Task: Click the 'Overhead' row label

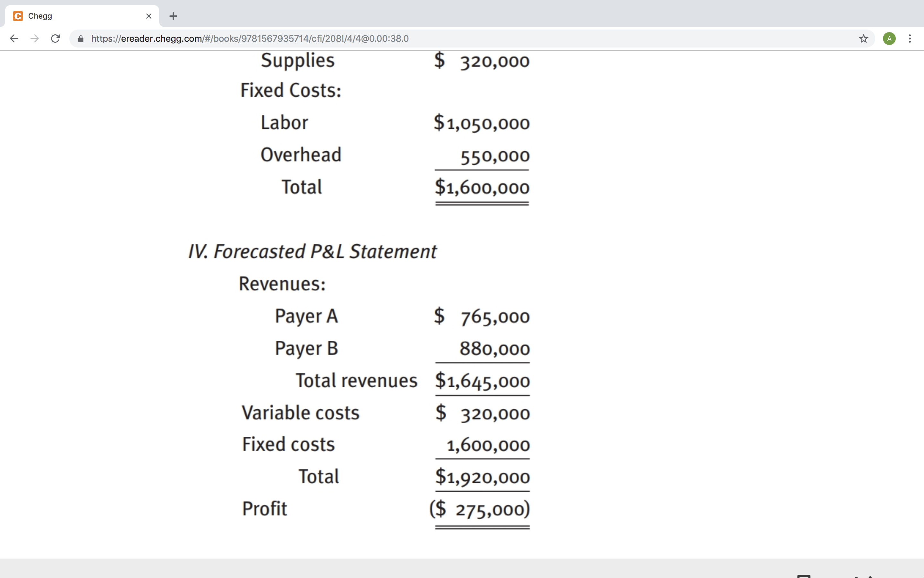Action: 301,155
